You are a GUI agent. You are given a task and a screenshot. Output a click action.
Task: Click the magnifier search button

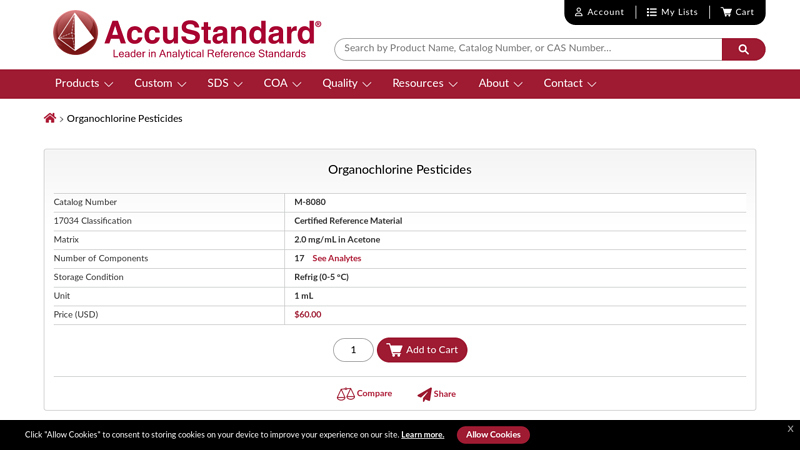click(743, 49)
